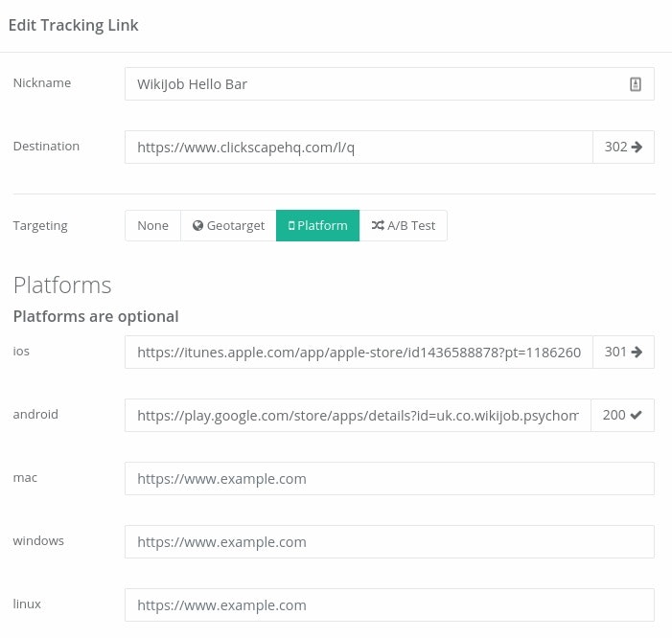
Task: Edit the Destination URL field
Action: click(359, 147)
